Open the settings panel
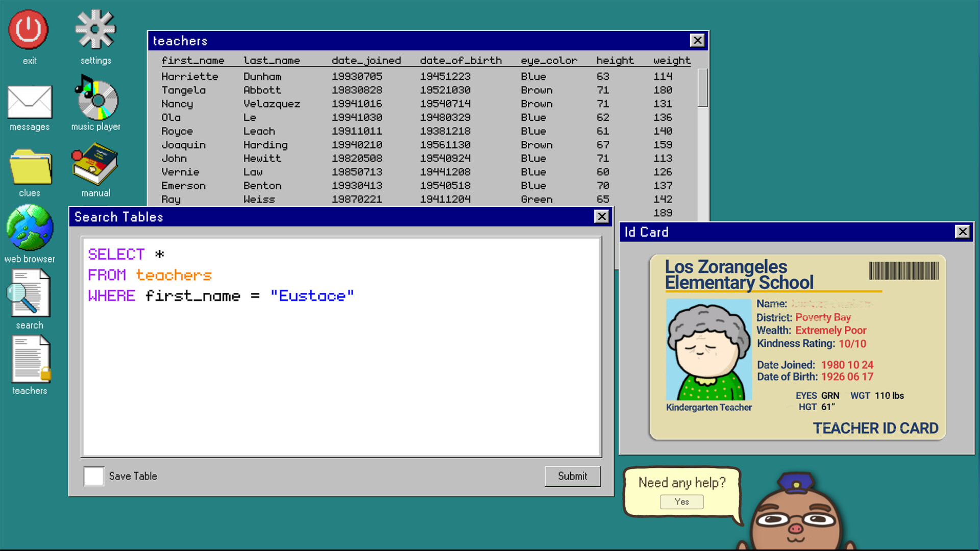This screenshot has height=551, width=980. [x=95, y=29]
